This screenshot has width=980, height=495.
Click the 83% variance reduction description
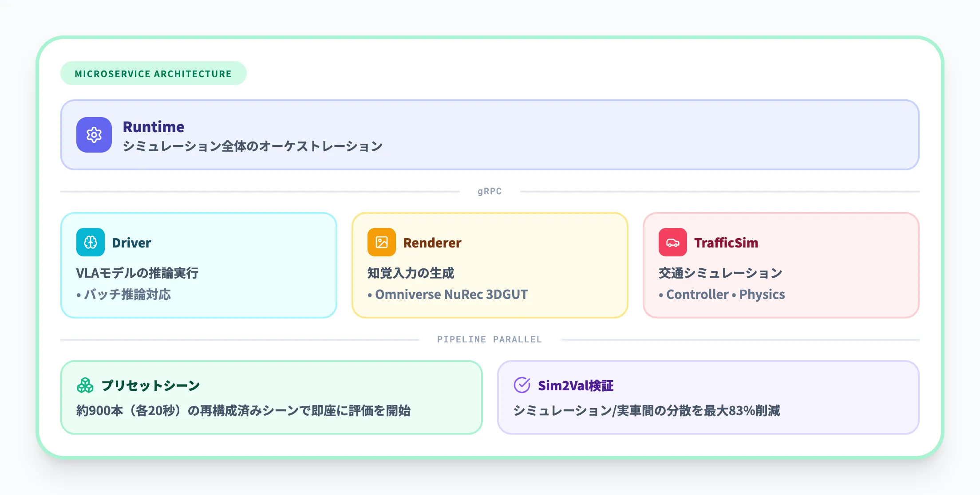pyautogui.click(x=646, y=411)
